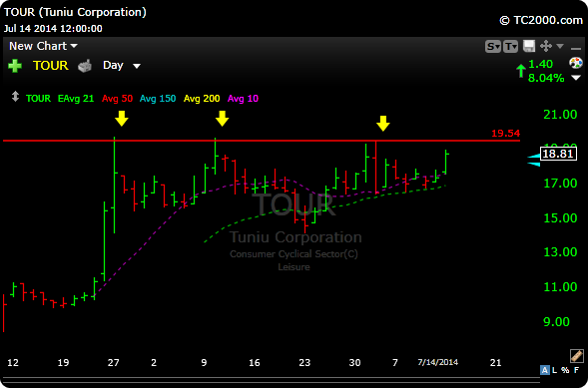
Task: Click the red 19.54 resistance line
Action: [262, 141]
